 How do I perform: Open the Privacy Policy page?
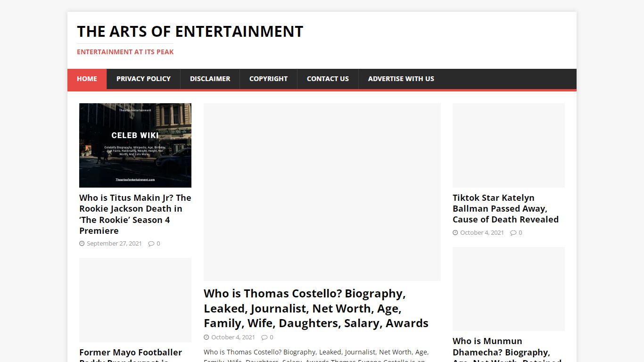[143, 79]
